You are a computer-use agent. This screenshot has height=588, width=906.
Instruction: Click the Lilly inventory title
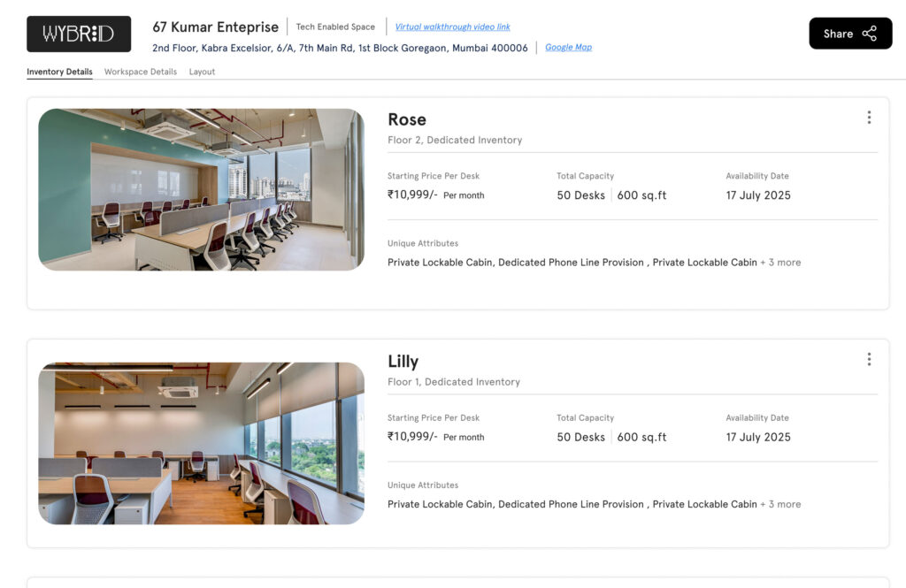[x=403, y=361]
